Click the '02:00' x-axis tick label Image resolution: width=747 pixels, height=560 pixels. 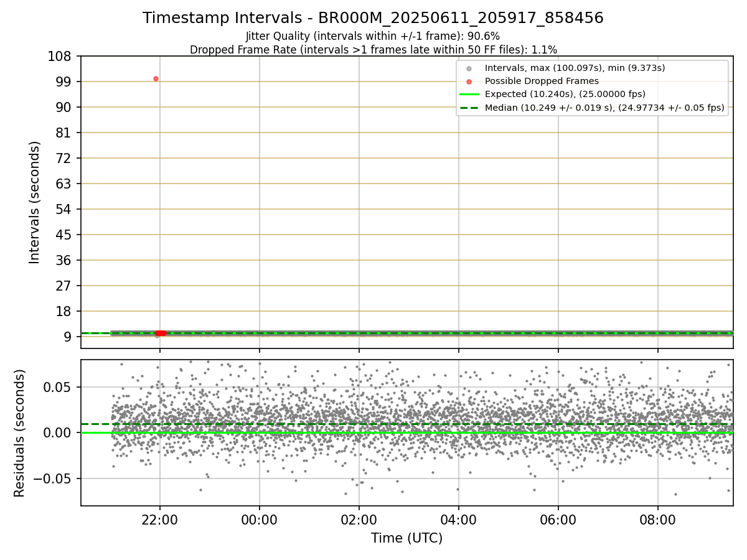pyautogui.click(x=359, y=520)
